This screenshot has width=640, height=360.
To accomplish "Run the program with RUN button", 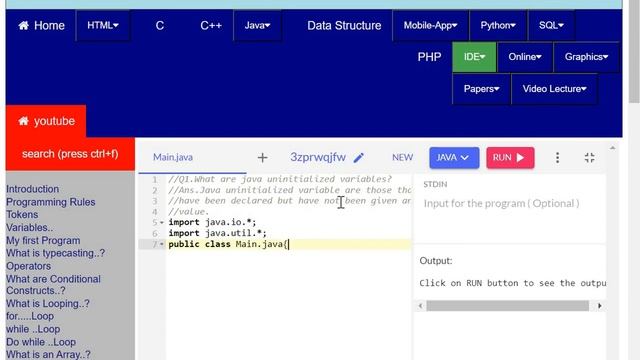I will point(510,158).
